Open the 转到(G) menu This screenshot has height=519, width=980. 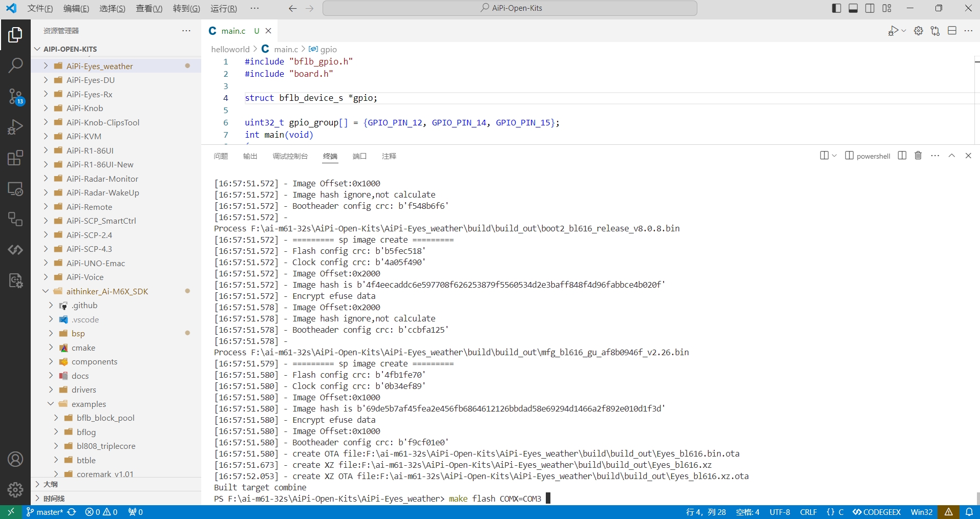[186, 8]
